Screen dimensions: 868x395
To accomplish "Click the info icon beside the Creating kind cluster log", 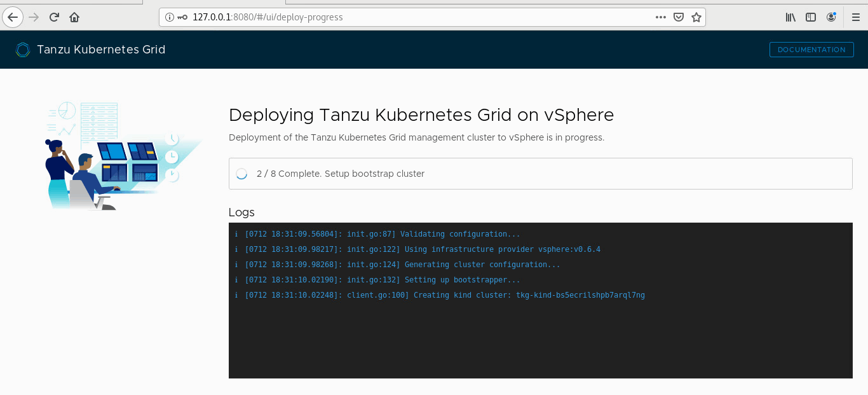I will tap(236, 295).
